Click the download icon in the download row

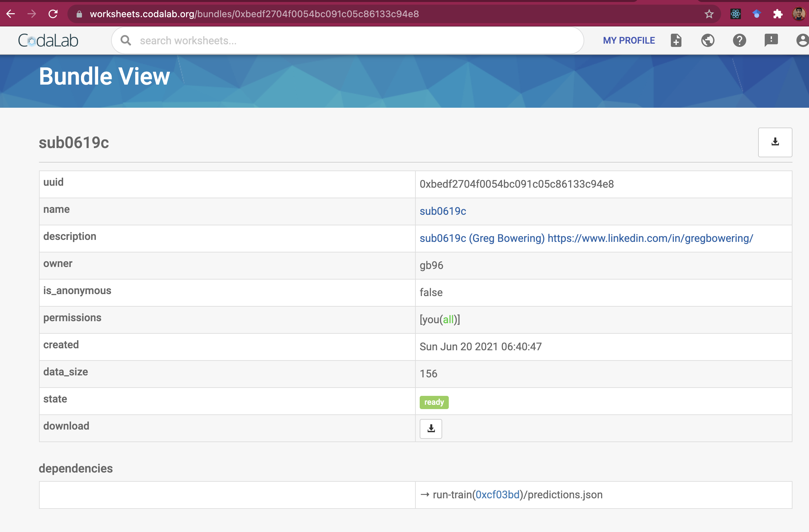click(431, 429)
